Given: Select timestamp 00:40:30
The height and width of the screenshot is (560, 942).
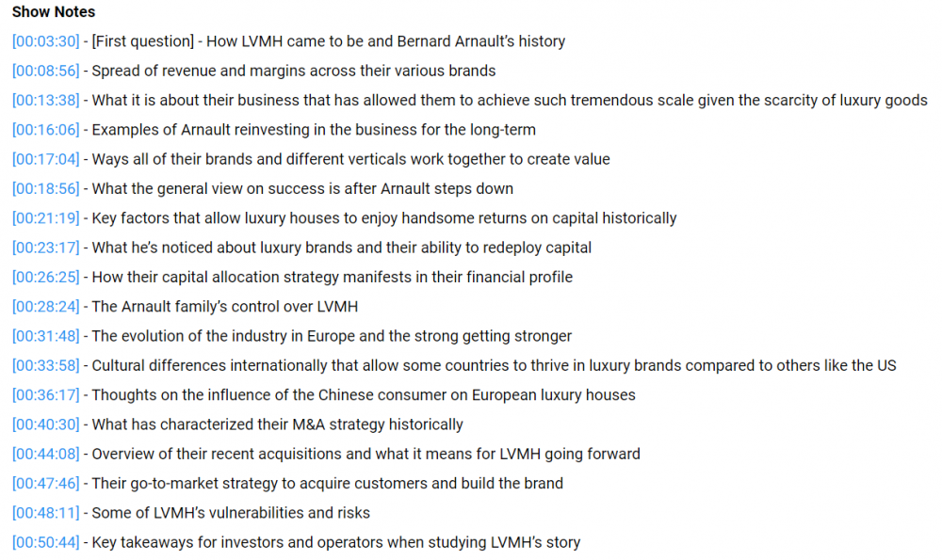Looking at the screenshot, I should [45, 424].
